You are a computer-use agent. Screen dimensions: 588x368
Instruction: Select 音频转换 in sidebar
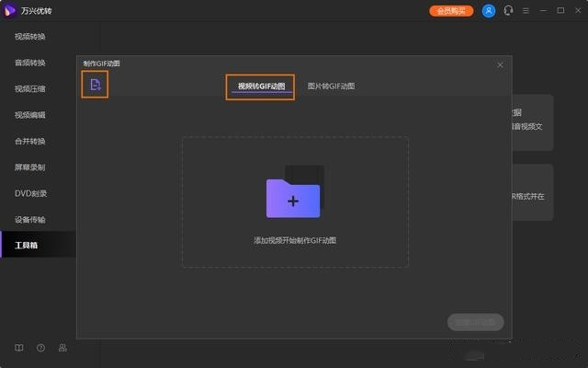(30, 63)
